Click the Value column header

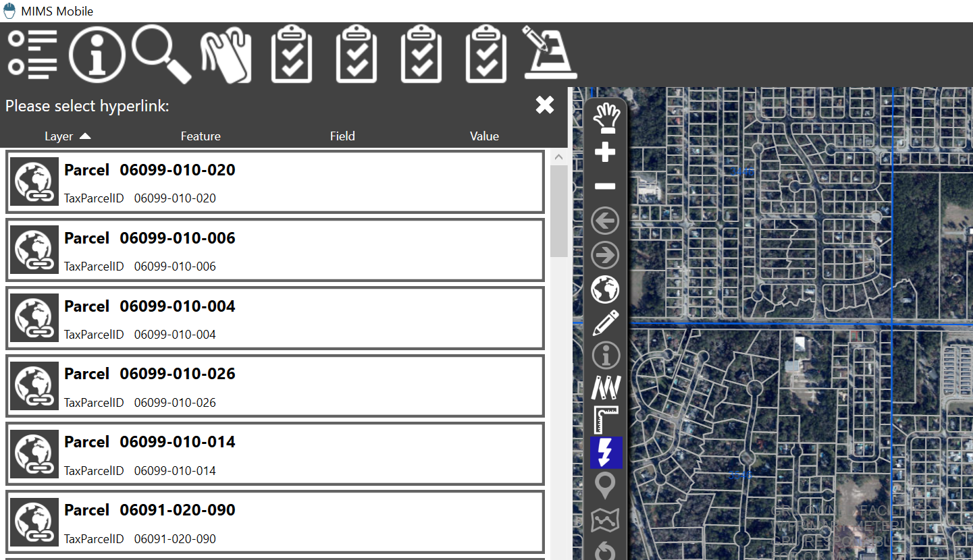pos(484,136)
